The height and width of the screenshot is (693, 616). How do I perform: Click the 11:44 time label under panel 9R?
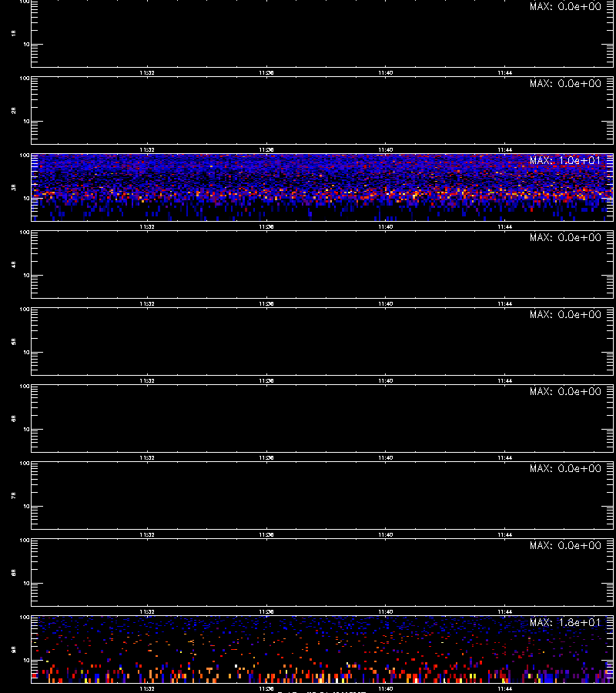click(505, 688)
